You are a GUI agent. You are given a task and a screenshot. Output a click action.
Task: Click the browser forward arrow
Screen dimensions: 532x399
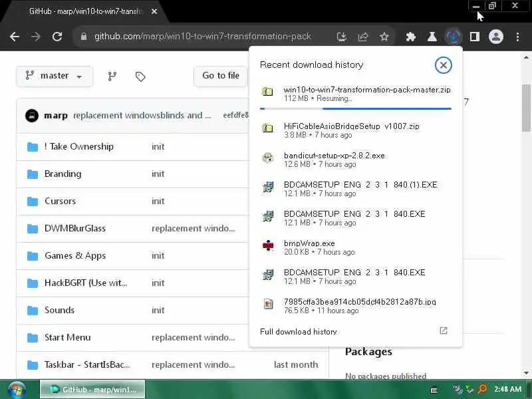coord(36,37)
